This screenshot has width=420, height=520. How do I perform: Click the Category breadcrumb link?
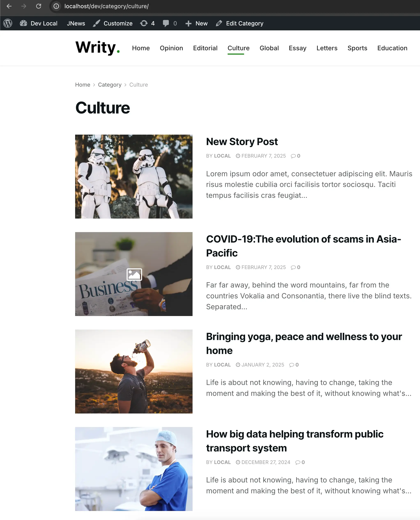110,85
